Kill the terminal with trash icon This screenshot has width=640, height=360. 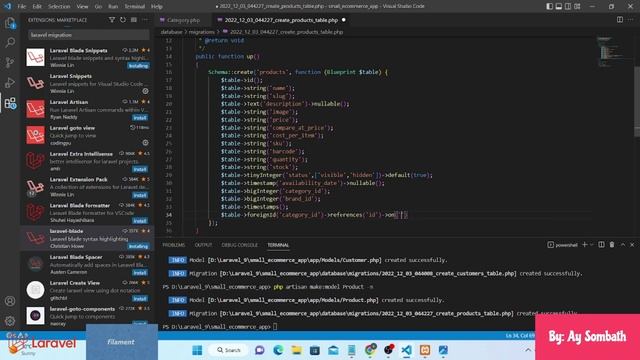tap(612, 244)
